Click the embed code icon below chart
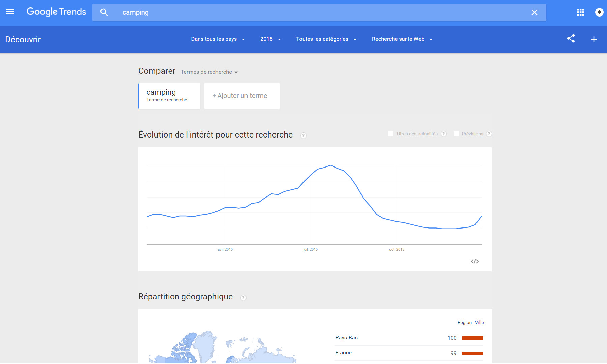Image resolution: width=607 pixels, height=364 pixels. point(475,261)
